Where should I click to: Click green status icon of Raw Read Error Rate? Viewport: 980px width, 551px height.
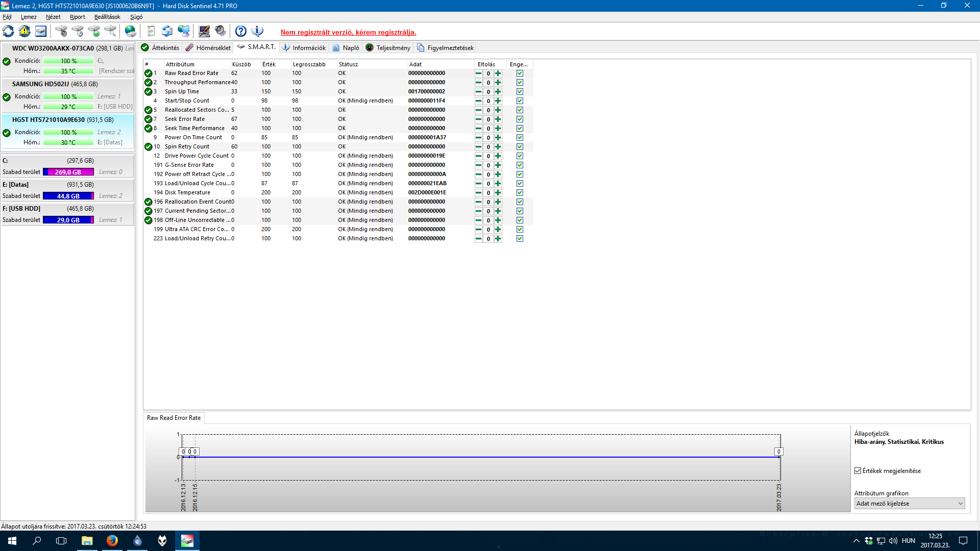pyautogui.click(x=148, y=73)
